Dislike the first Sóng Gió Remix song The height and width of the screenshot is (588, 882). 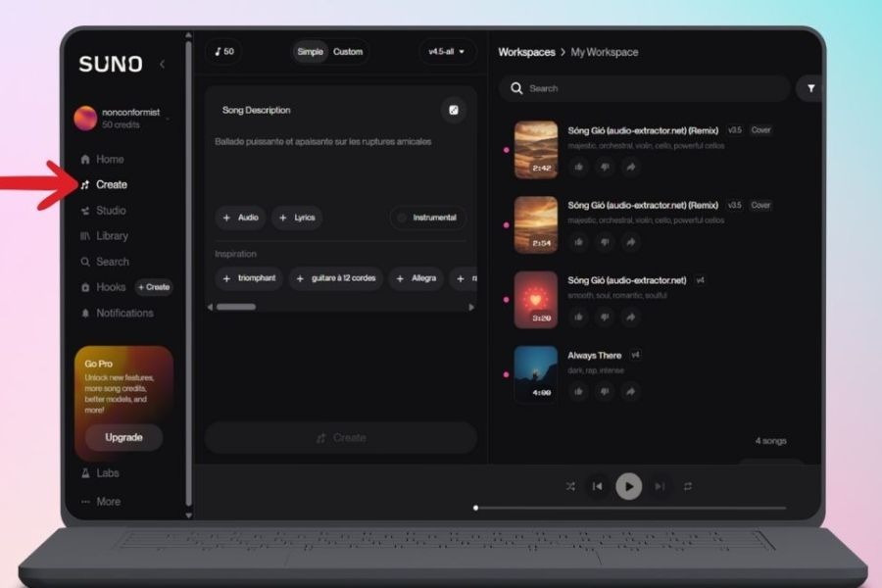(605, 168)
